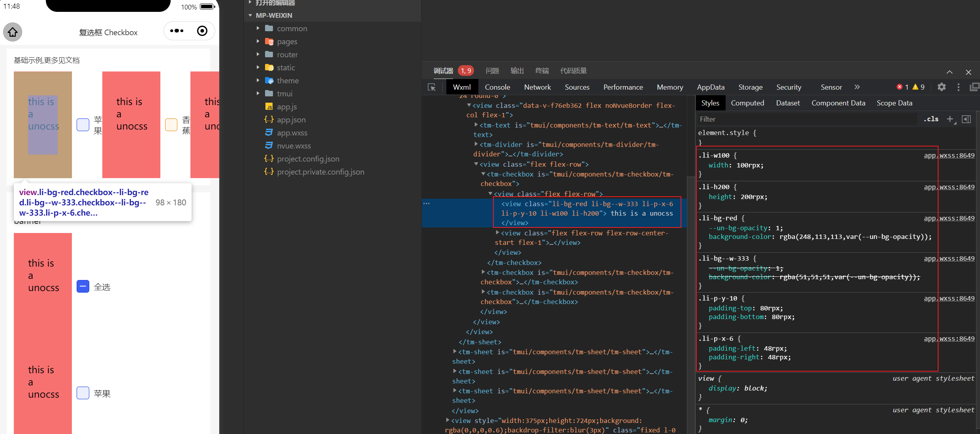The height and width of the screenshot is (434, 980).
Task: Click the capsule close circle icon
Action: pyautogui.click(x=202, y=31)
